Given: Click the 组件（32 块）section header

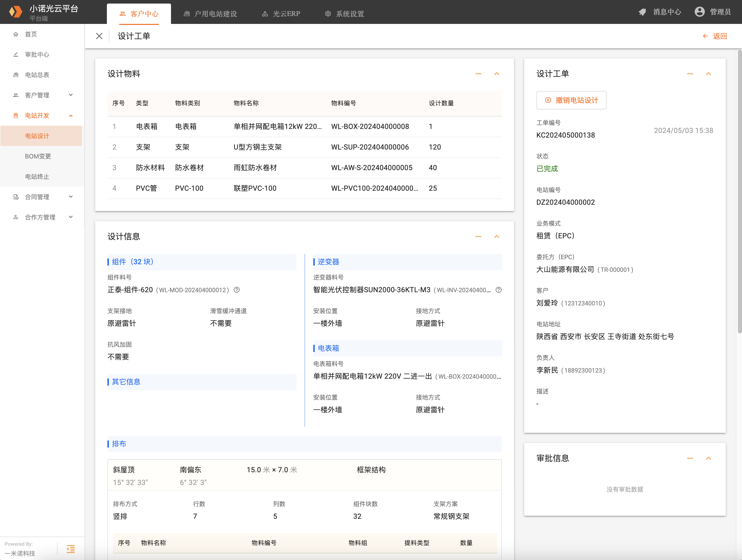Looking at the screenshot, I should tap(202, 261).
